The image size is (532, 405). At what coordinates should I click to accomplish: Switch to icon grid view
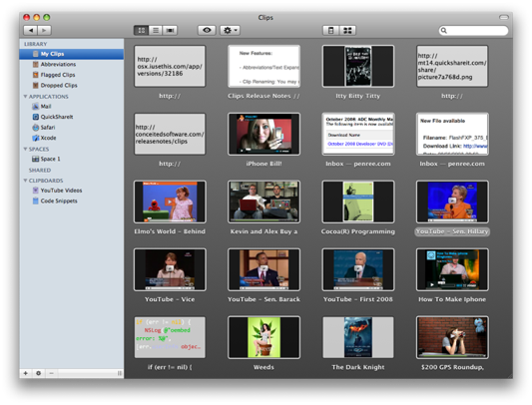141,31
